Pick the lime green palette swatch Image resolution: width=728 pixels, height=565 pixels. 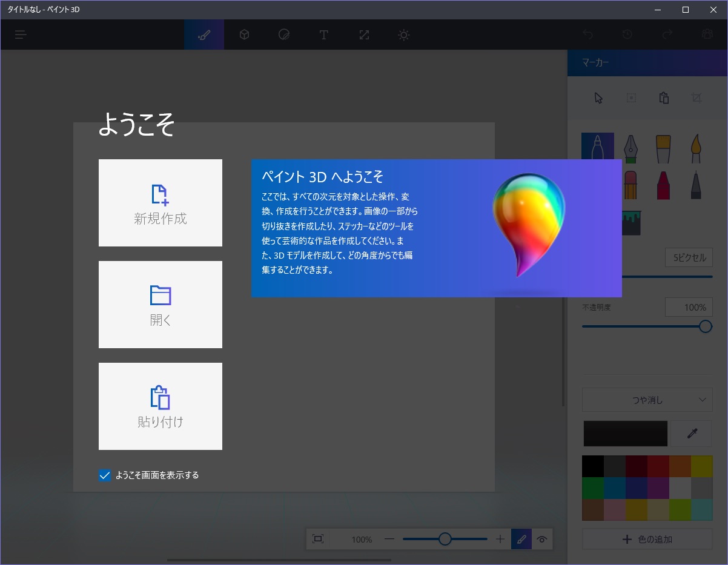(x=680, y=510)
